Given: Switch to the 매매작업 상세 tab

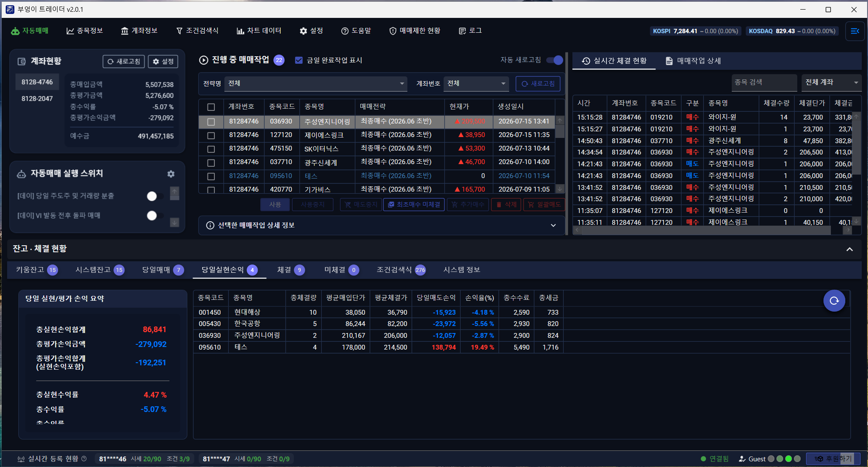Looking at the screenshot, I should (693, 61).
